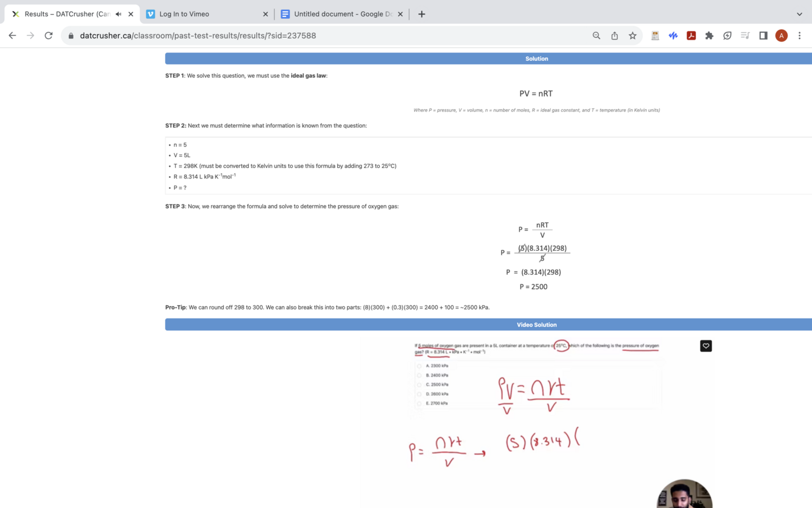812x508 pixels.
Task: Close the Results – DATCrusher tab
Action: point(131,14)
